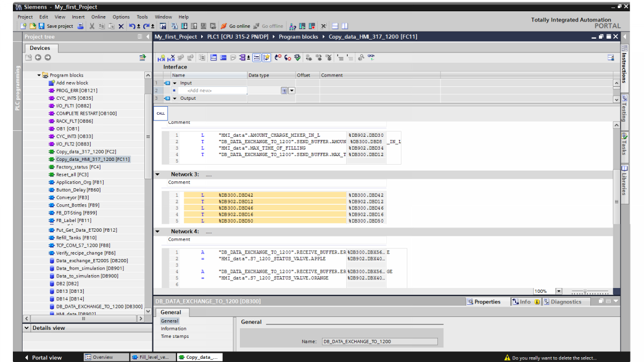
Task: Click Insert network icon in editor toolbar
Action: (162, 57)
